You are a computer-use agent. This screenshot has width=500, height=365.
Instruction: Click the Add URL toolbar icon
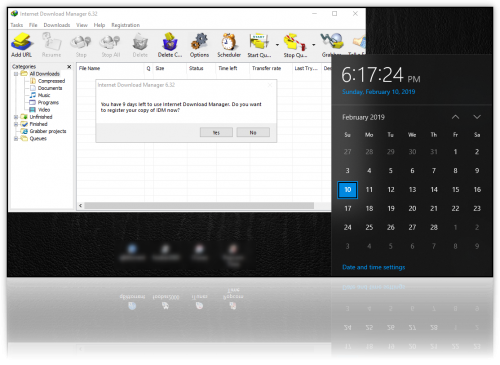coord(22,42)
